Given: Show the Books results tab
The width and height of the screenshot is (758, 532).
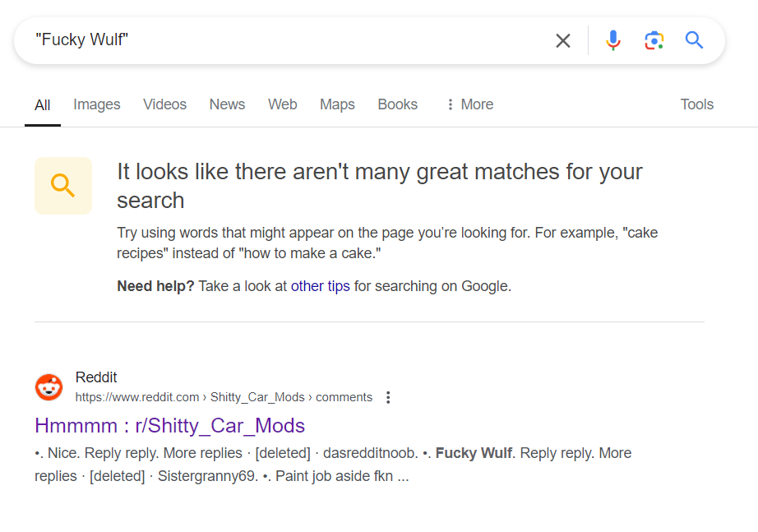Looking at the screenshot, I should tap(397, 104).
